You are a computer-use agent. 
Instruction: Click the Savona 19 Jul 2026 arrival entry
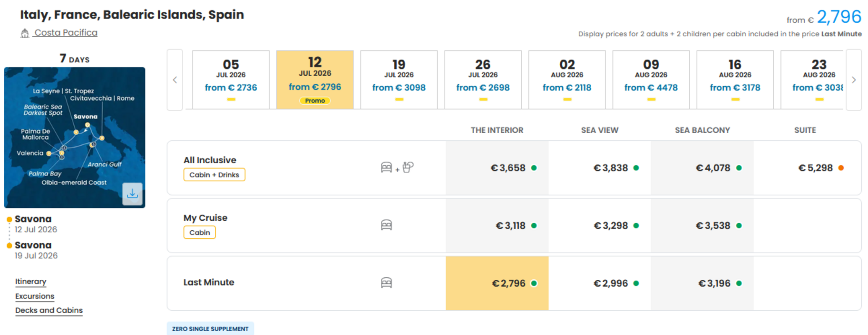pyautogui.click(x=36, y=250)
